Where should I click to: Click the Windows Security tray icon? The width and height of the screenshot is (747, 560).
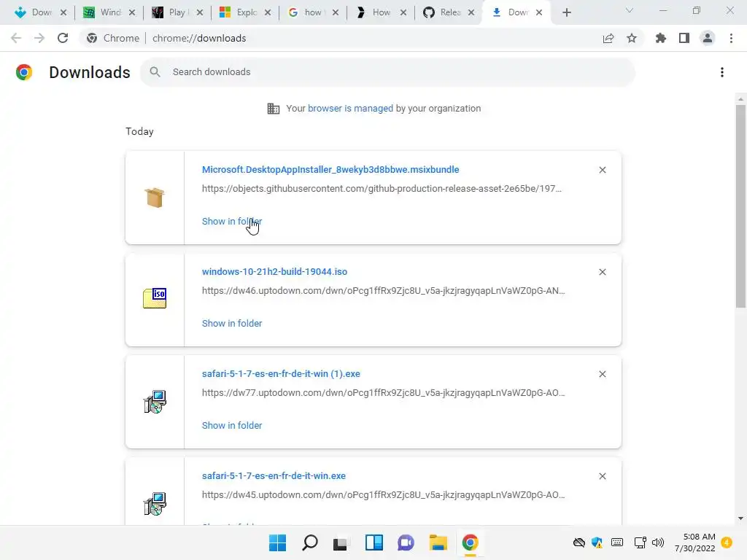coord(597,542)
